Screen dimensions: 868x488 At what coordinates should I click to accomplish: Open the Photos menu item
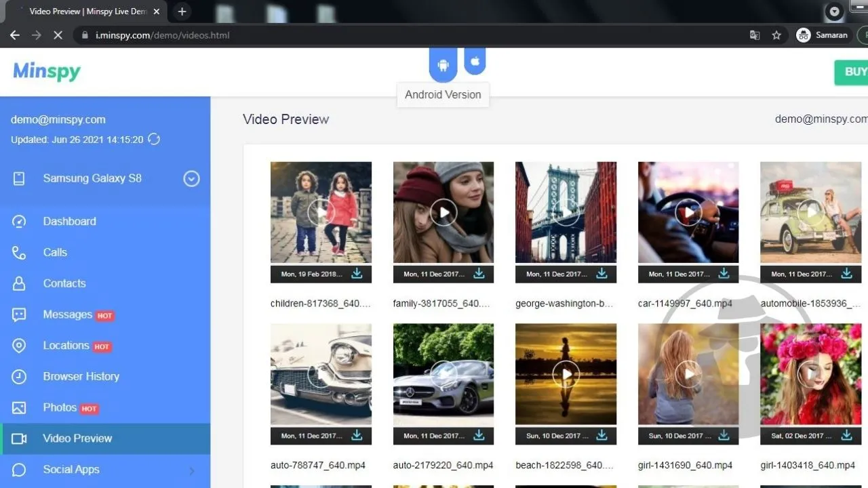coord(105,407)
